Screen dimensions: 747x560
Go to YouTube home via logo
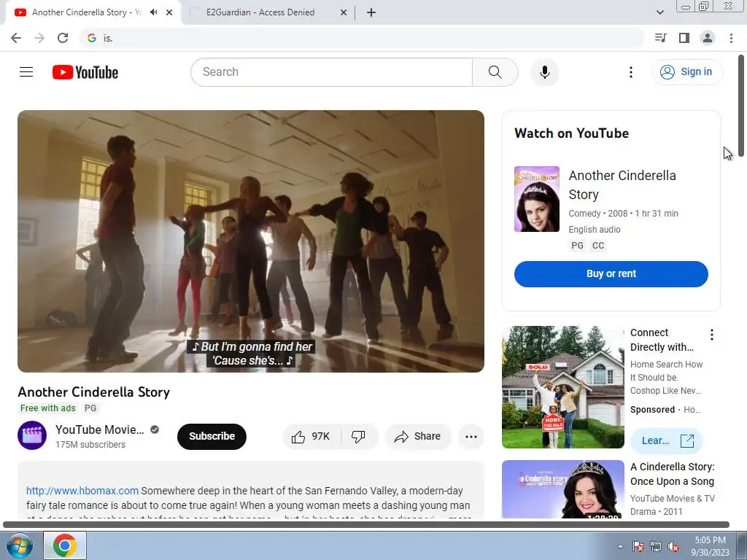tap(85, 72)
